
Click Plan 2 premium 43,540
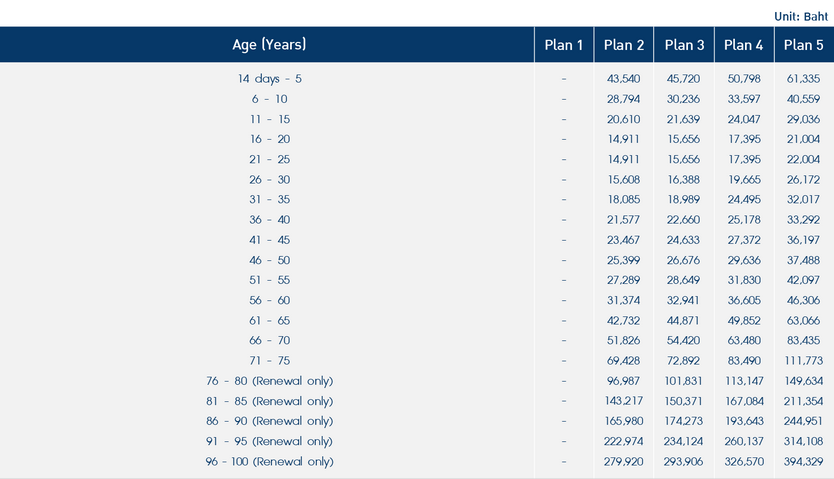[624, 79]
